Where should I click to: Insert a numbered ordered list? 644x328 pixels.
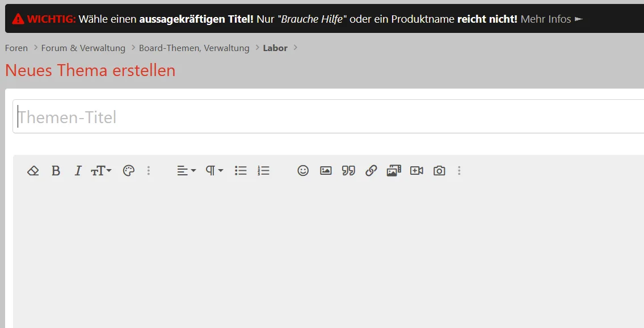264,171
